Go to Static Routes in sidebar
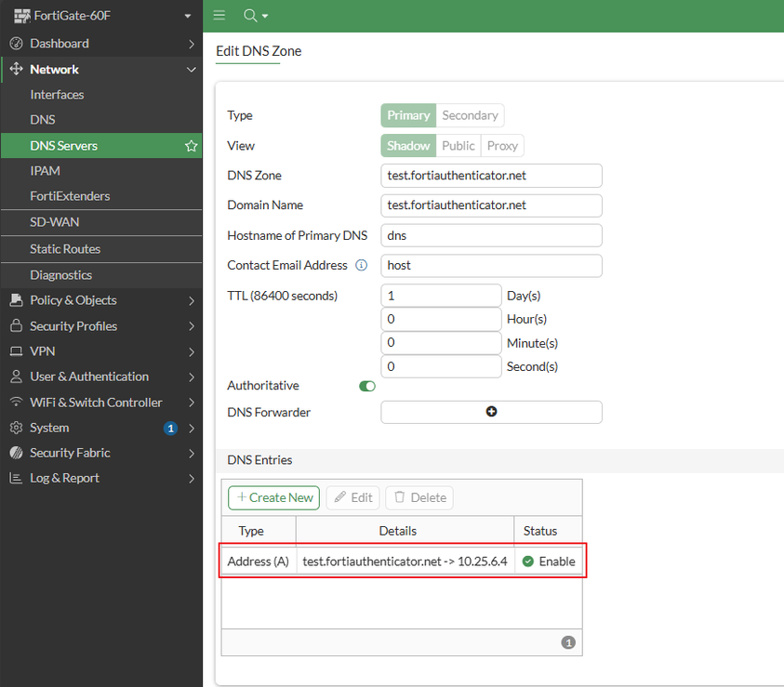Screen dimensions: 784x687 click(x=65, y=249)
